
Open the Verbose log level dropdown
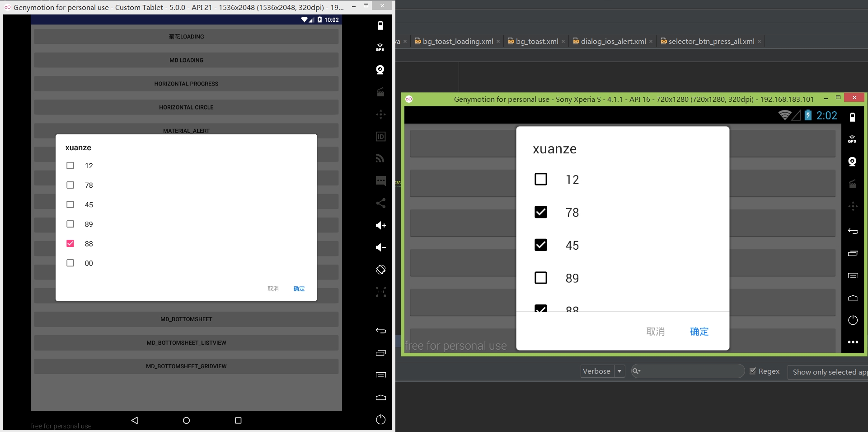tap(603, 371)
